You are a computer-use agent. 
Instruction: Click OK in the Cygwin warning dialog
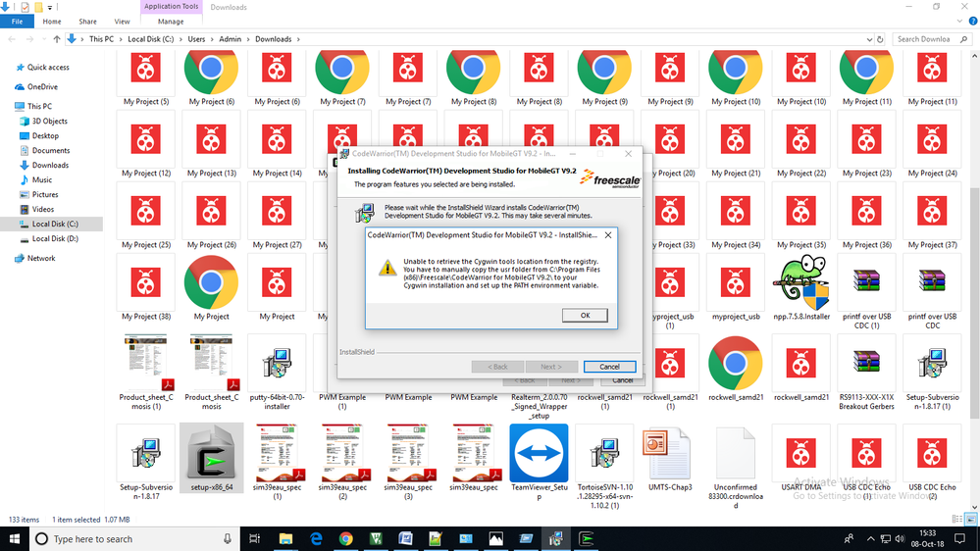tap(585, 316)
